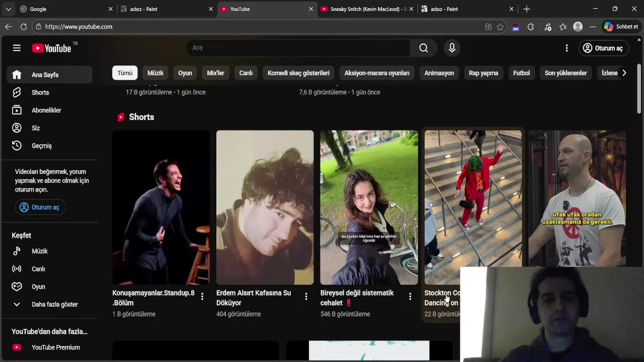Image resolution: width=644 pixels, height=362 pixels.
Task: Open split screen icon in address bar
Action: point(488,27)
